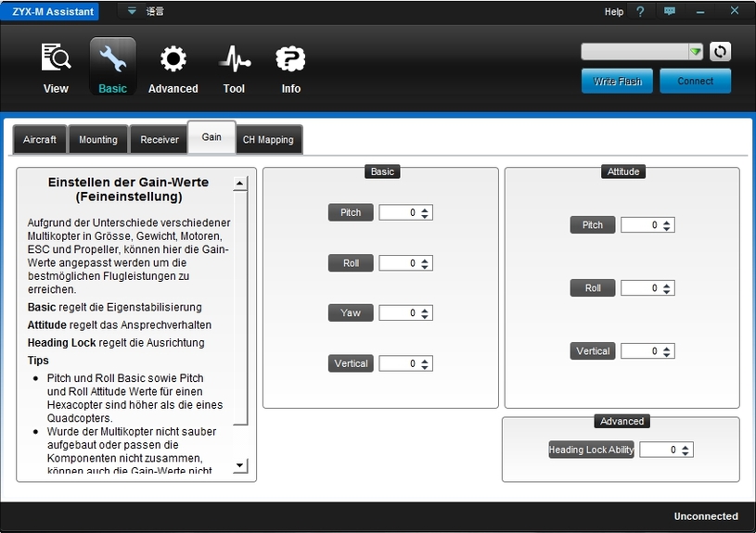Select the Basic wrench icon
The width and height of the screenshot is (756, 533).
[x=112, y=59]
